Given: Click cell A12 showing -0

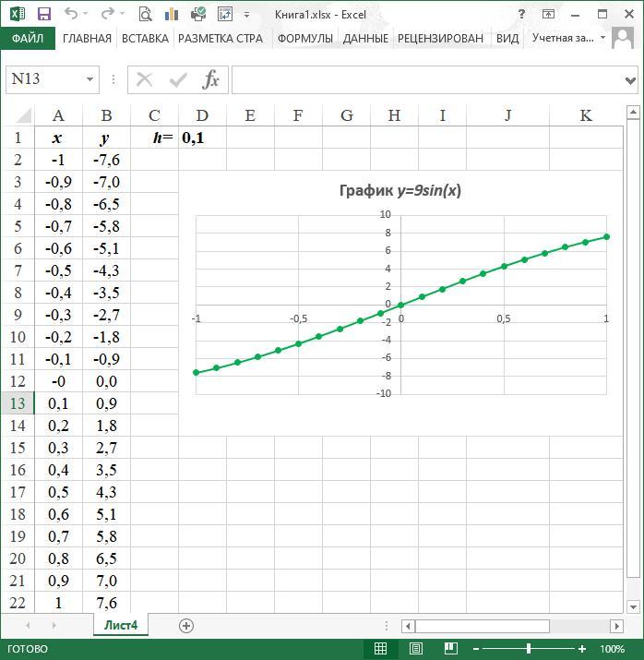Looking at the screenshot, I should [x=58, y=381].
